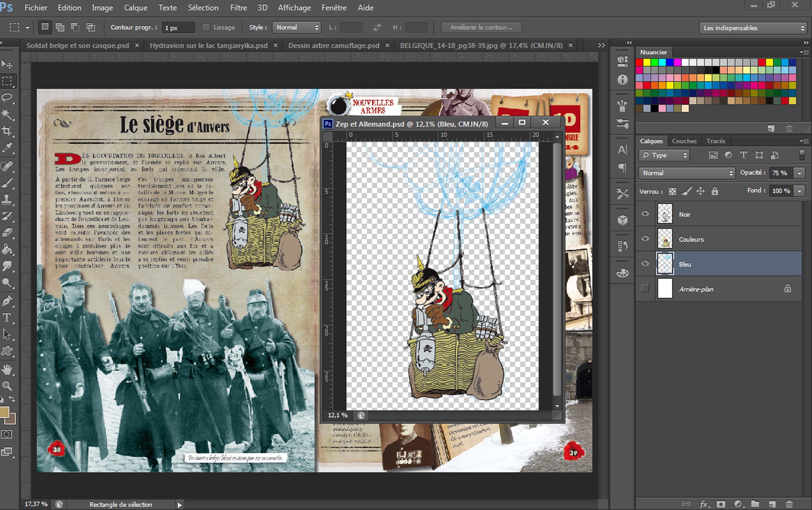Select the Path Selection tool

click(x=7, y=334)
